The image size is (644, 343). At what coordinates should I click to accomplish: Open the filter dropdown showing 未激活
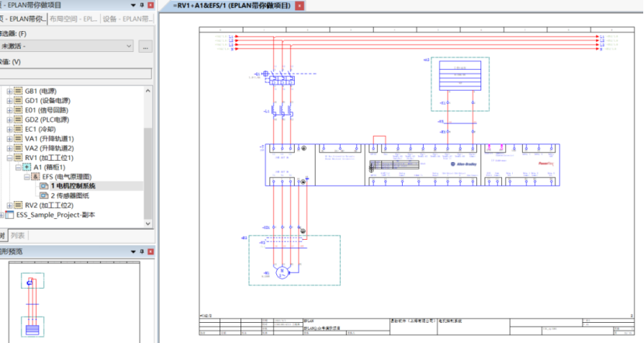pyautogui.click(x=67, y=46)
